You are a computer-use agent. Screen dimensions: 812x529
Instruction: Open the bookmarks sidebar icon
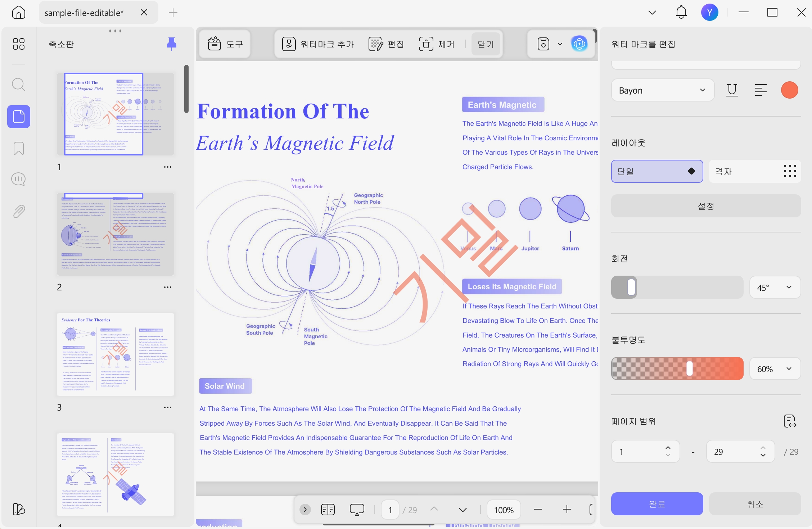coord(18,148)
